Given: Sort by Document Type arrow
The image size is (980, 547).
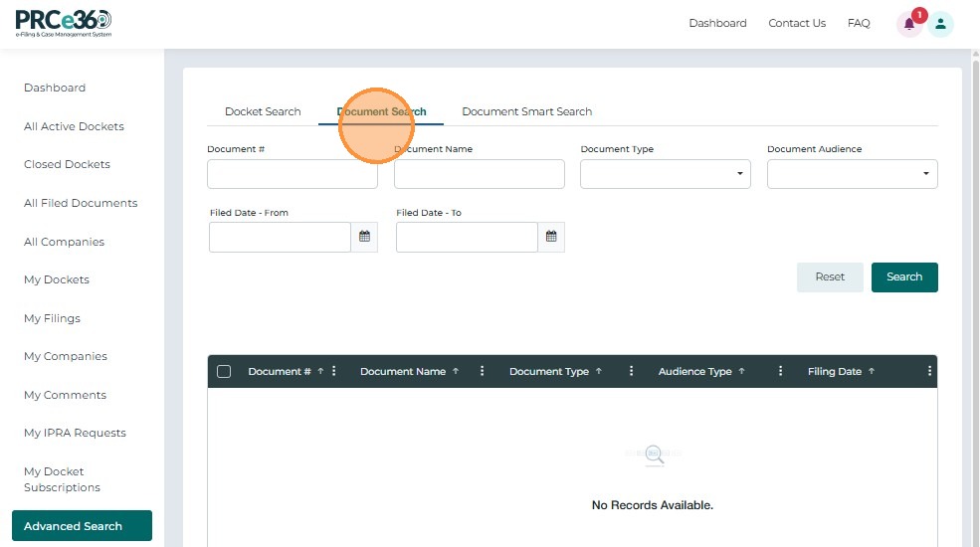Looking at the screenshot, I should click(599, 371).
